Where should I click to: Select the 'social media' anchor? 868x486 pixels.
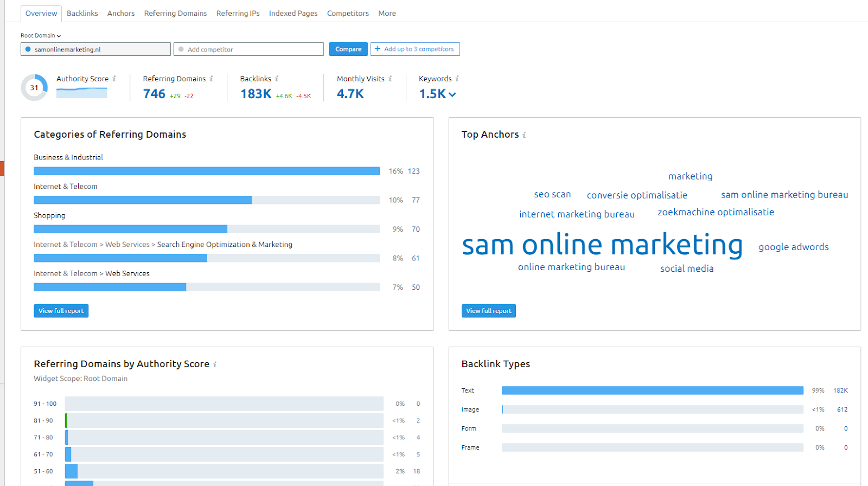tap(687, 268)
